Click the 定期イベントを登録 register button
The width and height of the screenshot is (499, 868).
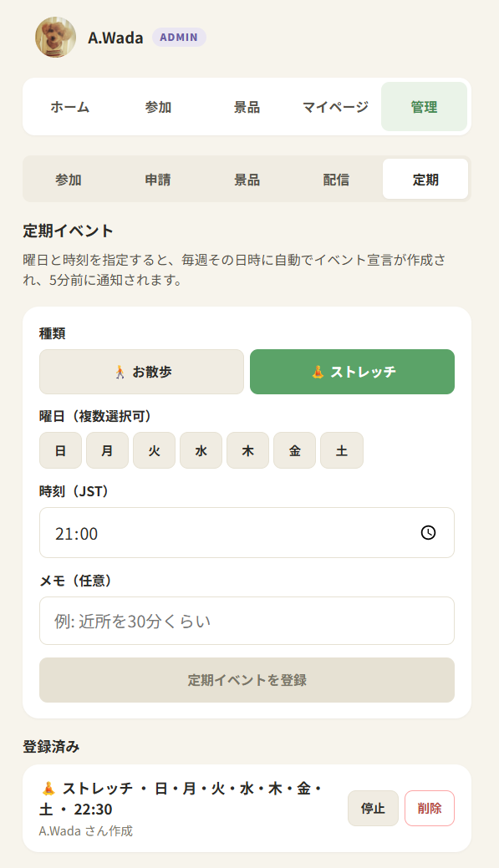247,680
